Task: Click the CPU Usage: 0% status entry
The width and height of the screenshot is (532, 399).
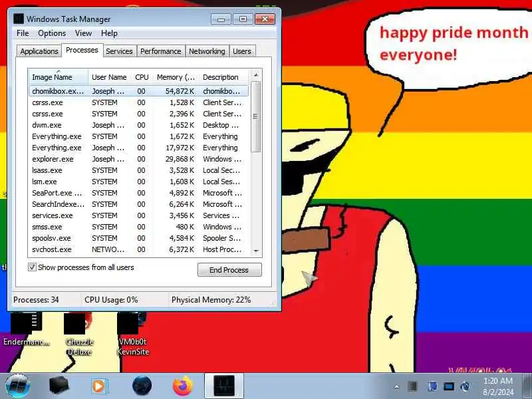Action: (111, 300)
